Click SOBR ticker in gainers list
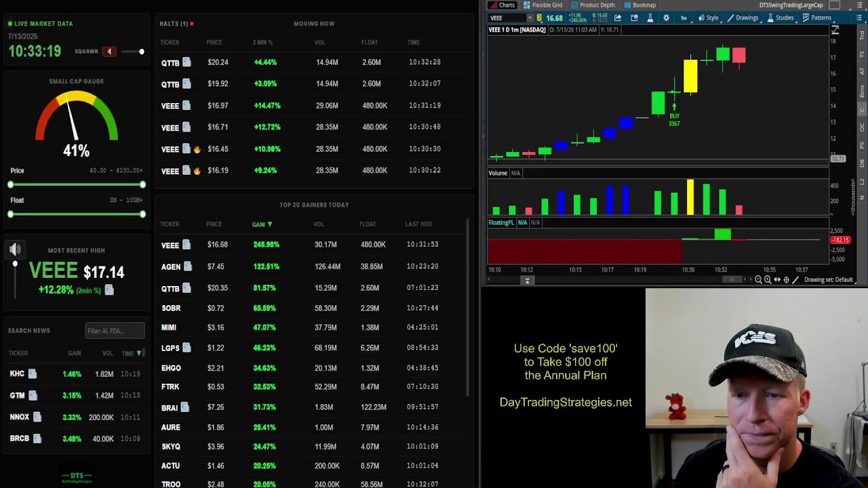Viewport: 868px width, 488px height. [171, 308]
